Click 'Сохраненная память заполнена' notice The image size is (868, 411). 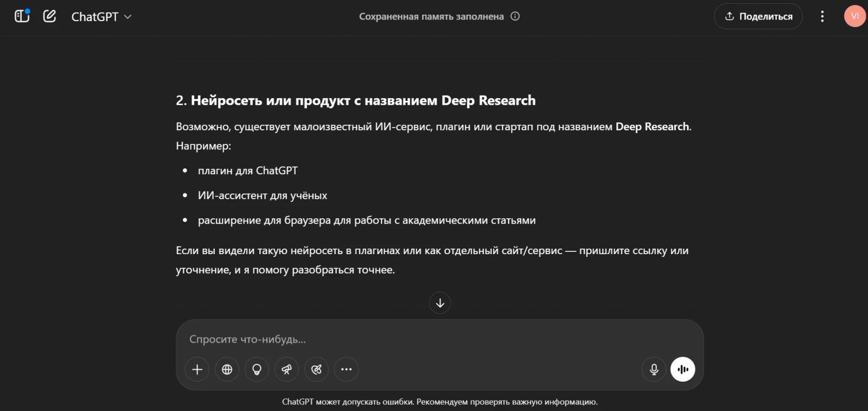click(431, 17)
